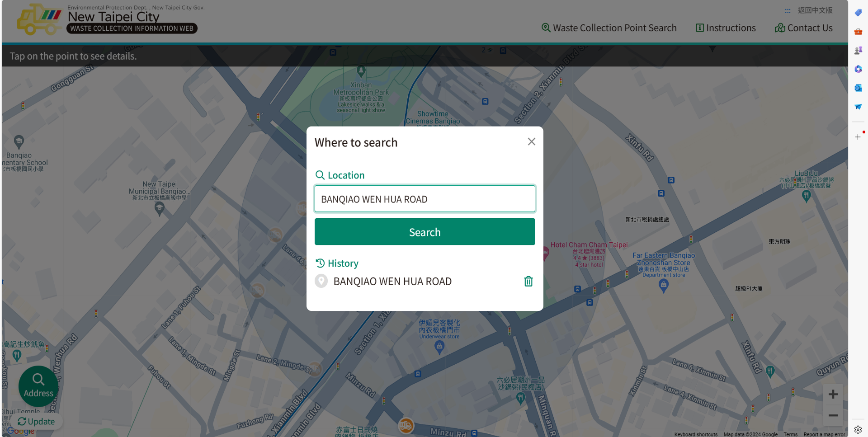Click the history location pin icon
The width and height of the screenshot is (868, 437).
(321, 281)
